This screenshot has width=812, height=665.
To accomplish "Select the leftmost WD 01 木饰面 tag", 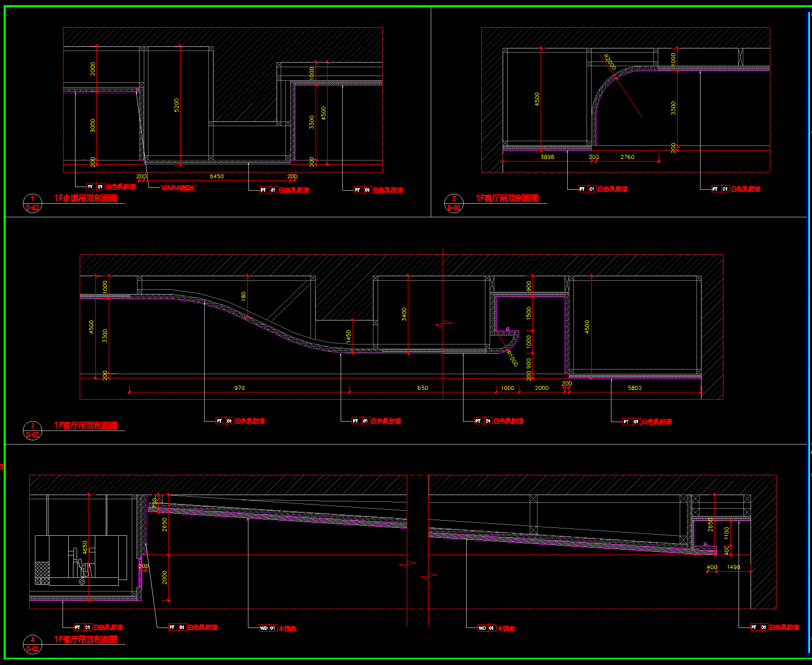I will pyautogui.click(x=278, y=629).
